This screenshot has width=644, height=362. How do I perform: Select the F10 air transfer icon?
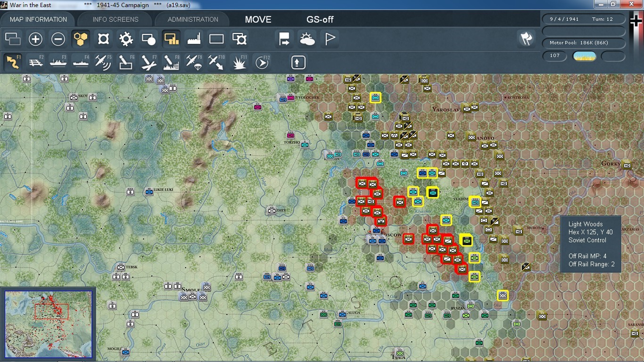click(216, 62)
